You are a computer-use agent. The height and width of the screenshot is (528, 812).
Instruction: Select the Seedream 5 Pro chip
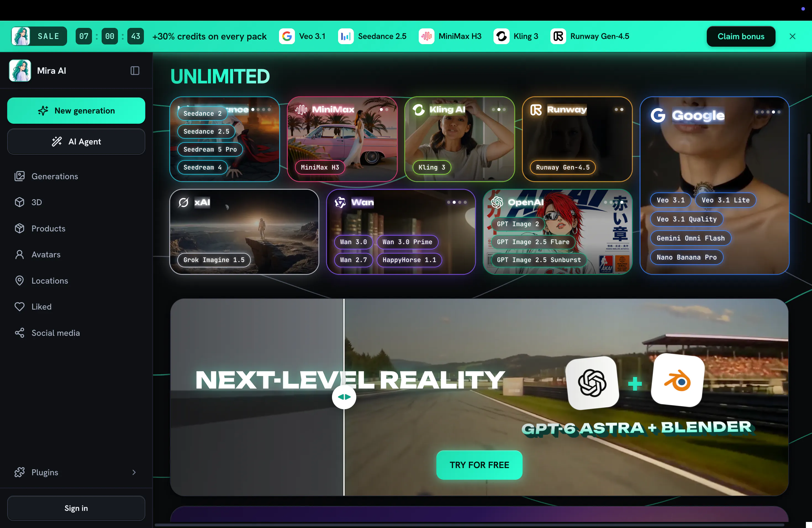[210, 149]
